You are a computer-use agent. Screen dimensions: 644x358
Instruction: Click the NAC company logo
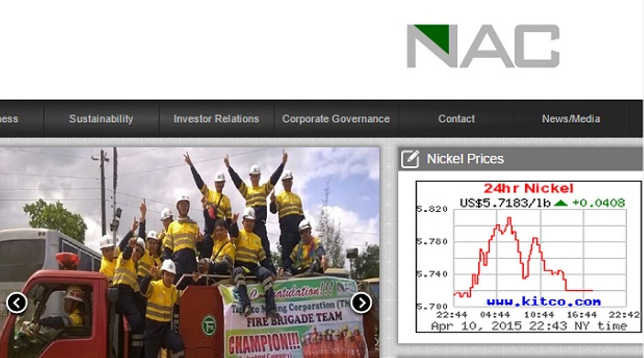483,45
